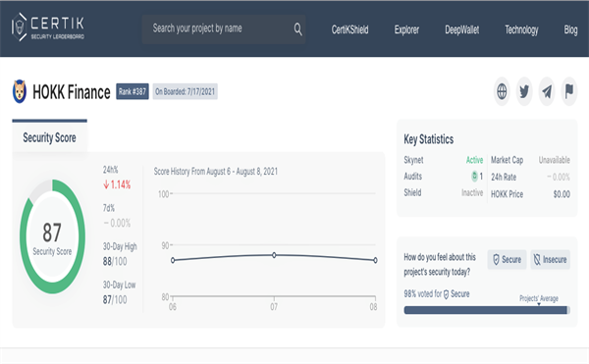Vote Secure for project security

coord(507,259)
